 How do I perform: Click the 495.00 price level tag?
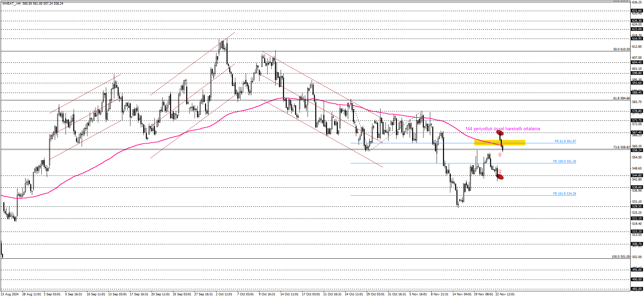pos(637,270)
